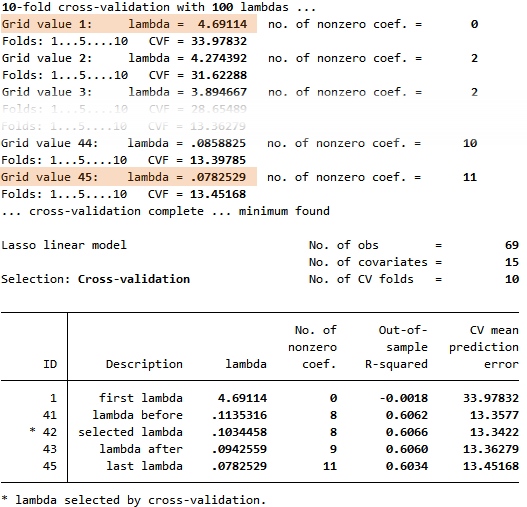Click the 'ID' column header
Screen dimensions: 527x507
(50, 364)
